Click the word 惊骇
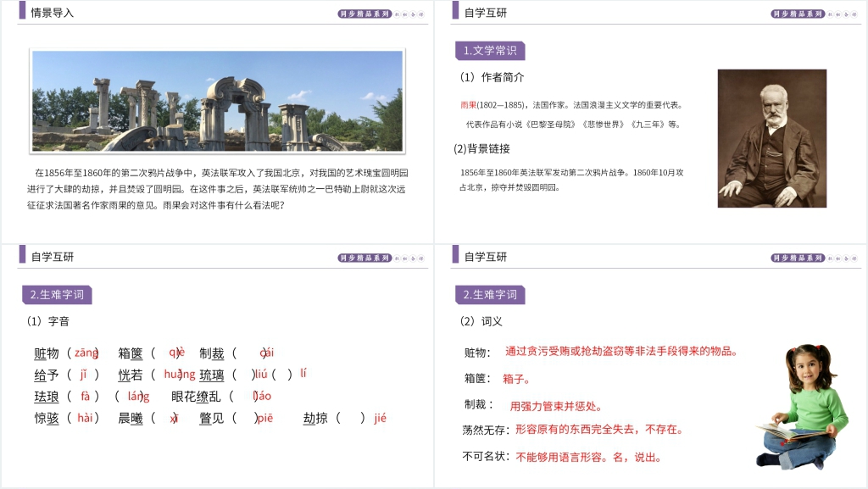The height and width of the screenshot is (489, 868). coord(47,418)
